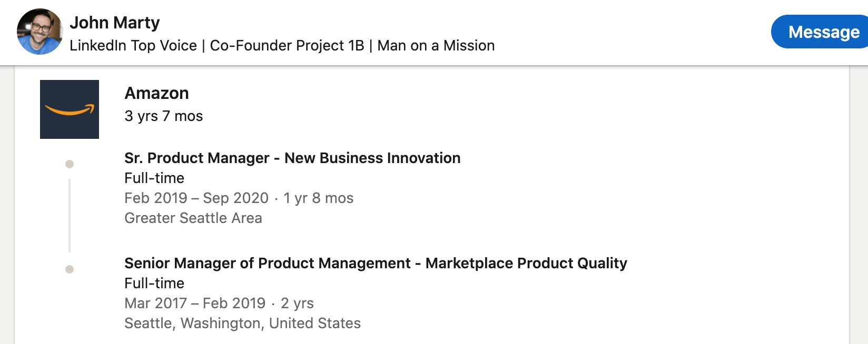Viewport: 868px width, 344px height.
Task: Click the 1 yr 8 mos duration text
Action: pyautogui.click(x=319, y=198)
